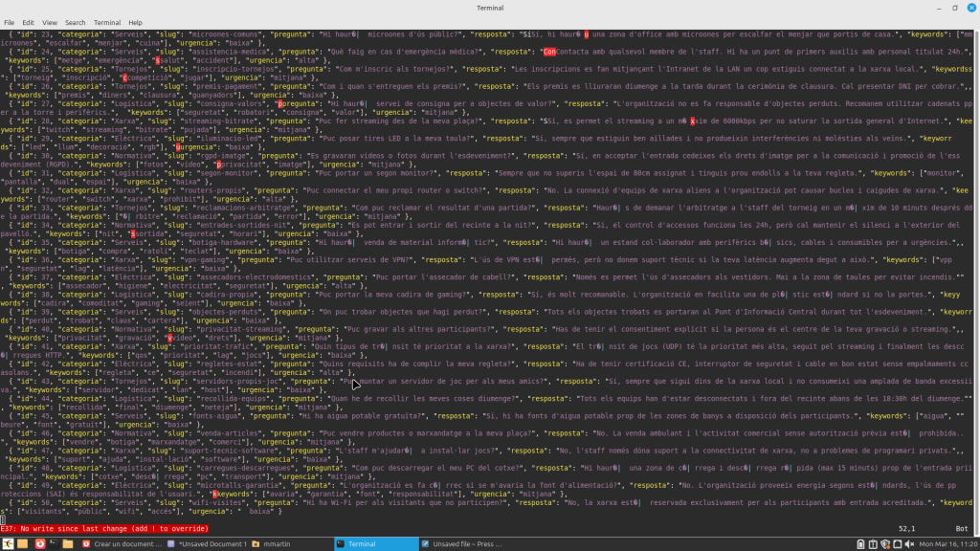Open the View menu
This screenshot has width=980, height=551.
point(50,22)
